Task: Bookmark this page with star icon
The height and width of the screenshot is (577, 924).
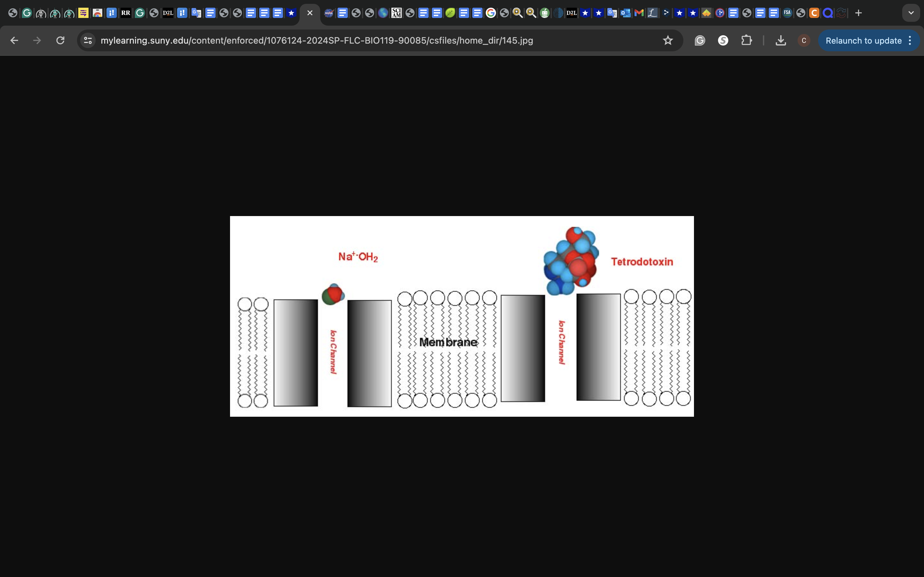Action: [667, 40]
